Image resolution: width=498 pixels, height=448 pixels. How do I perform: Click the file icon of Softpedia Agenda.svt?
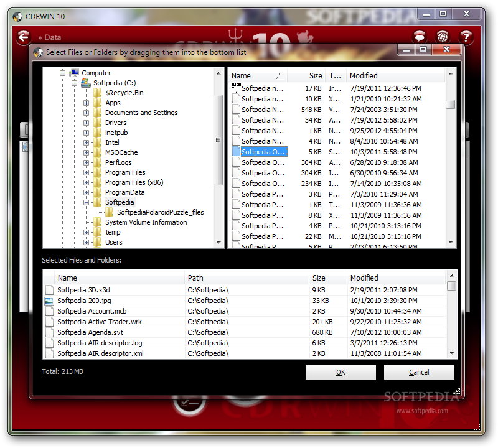[x=49, y=332]
